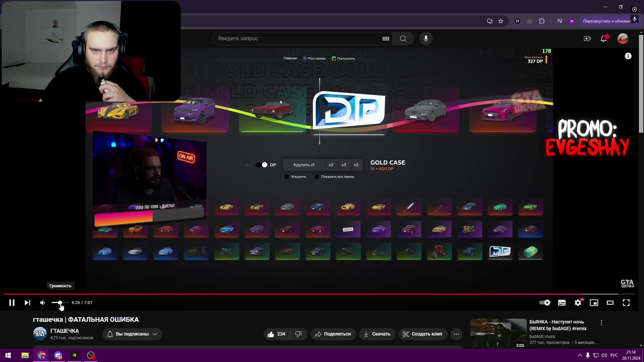Open video info card icon
Image resolution: width=644 pixels, height=362 pixels.
(628, 56)
